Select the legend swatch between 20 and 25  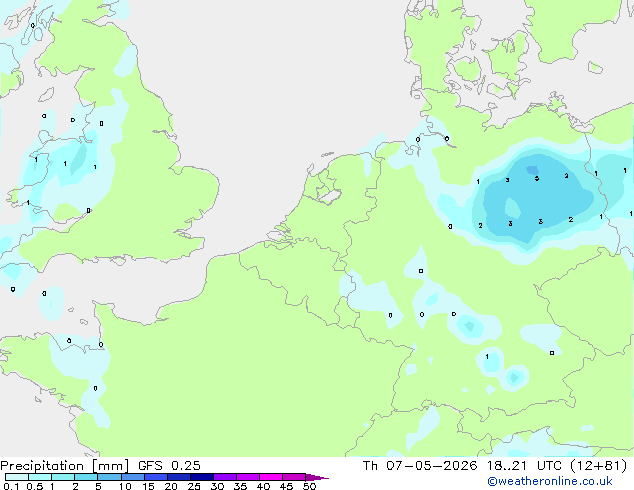coord(178,477)
